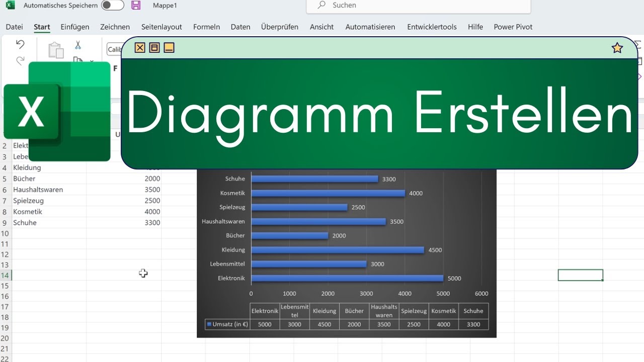Open the Formeln ribbon tab

click(206, 27)
